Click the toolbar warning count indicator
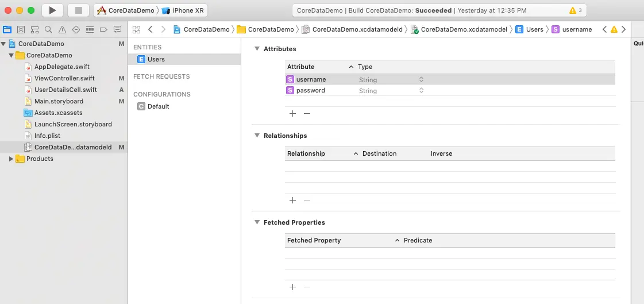This screenshot has width=644, height=304. pyautogui.click(x=576, y=10)
